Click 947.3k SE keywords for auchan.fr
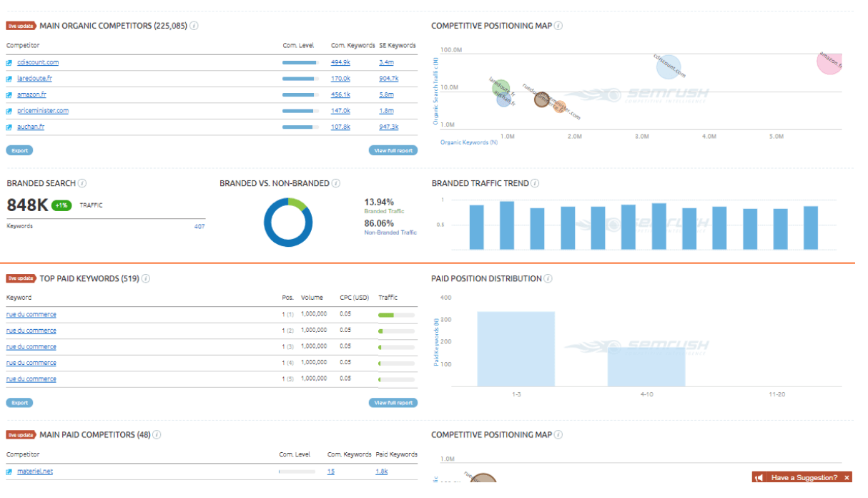The image size is (868, 498). [x=389, y=127]
